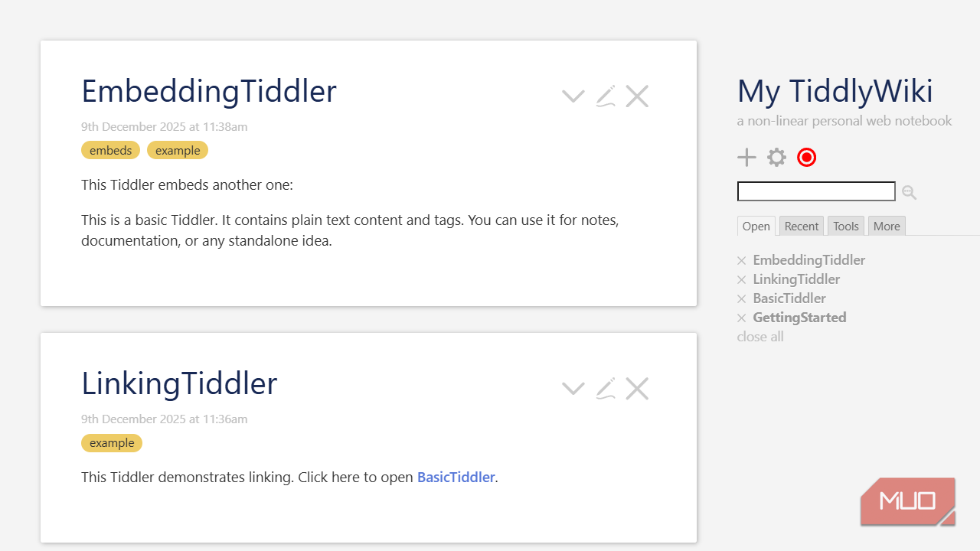Image resolution: width=980 pixels, height=551 pixels.
Task: Switch to the Recent tab
Action: point(802,226)
